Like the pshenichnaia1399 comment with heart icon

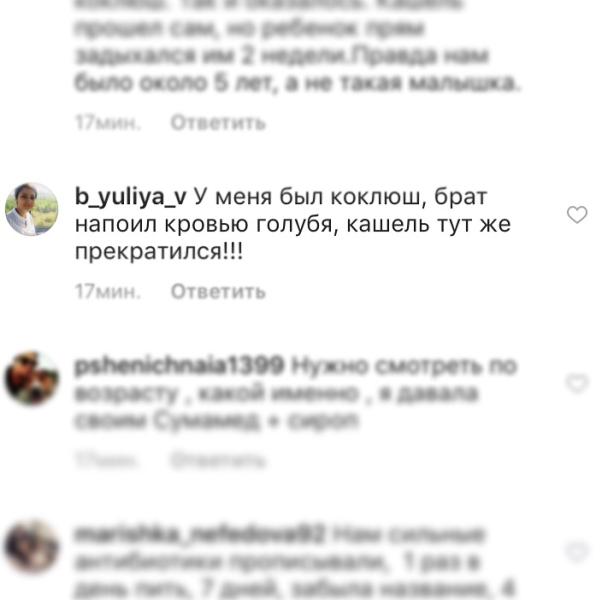pos(577,383)
